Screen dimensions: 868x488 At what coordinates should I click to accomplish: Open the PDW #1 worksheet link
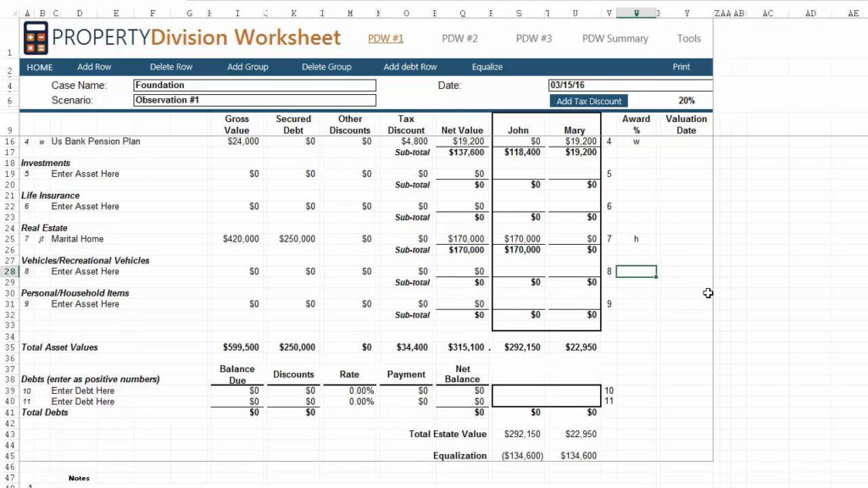click(386, 38)
